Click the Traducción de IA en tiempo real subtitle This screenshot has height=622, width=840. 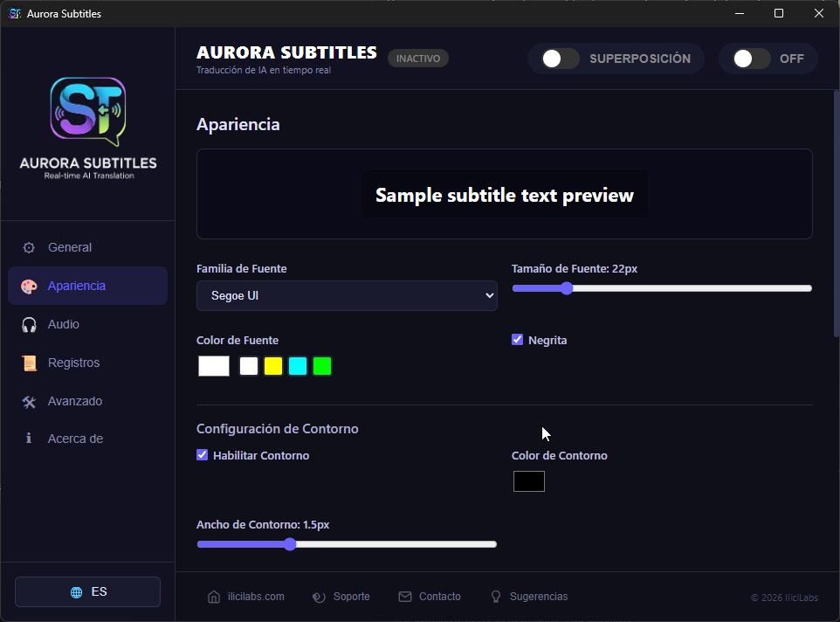tap(264, 70)
